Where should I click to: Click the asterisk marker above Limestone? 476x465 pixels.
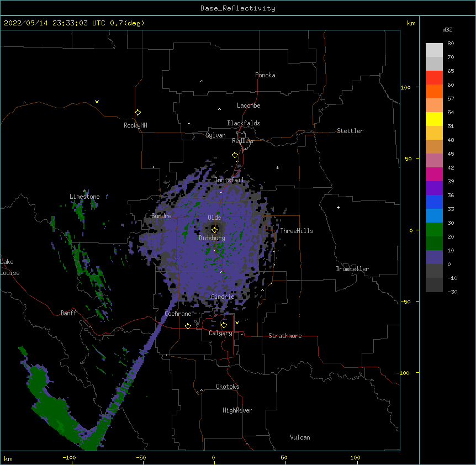(85, 191)
